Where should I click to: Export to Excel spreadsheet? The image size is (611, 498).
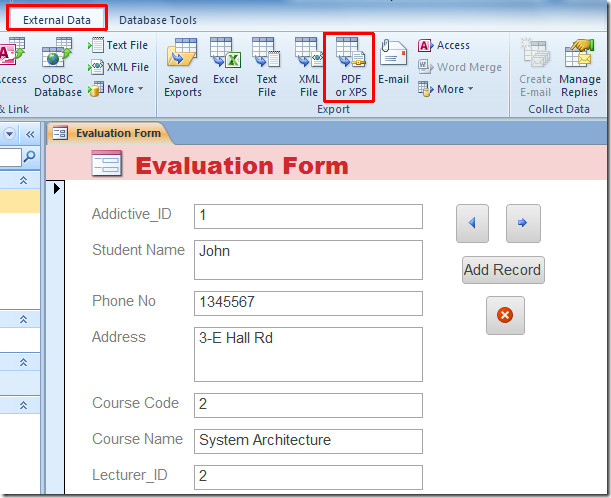click(225, 62)
